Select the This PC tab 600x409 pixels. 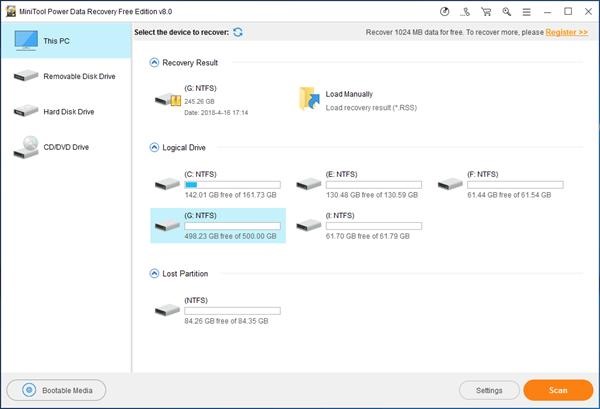coord(66,41)
